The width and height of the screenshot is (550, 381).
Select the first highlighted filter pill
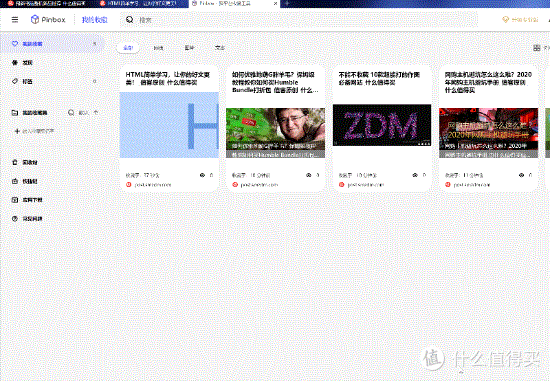click(128, 48)
